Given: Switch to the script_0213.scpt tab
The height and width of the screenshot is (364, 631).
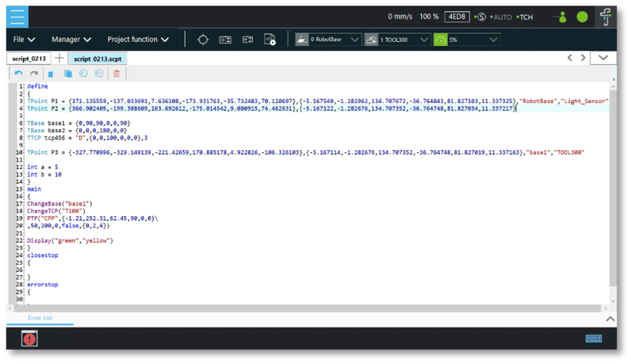Looking at the screenshot, I should (x=97, y=59).
